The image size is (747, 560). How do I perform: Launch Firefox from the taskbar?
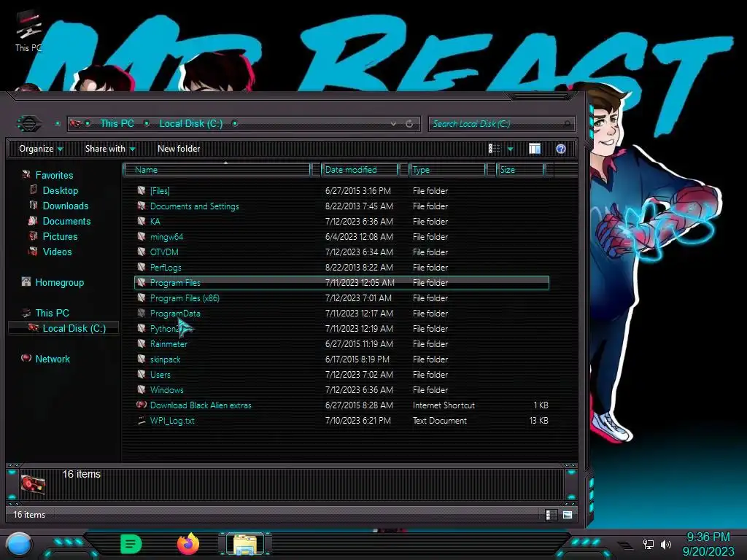(188, 544)
